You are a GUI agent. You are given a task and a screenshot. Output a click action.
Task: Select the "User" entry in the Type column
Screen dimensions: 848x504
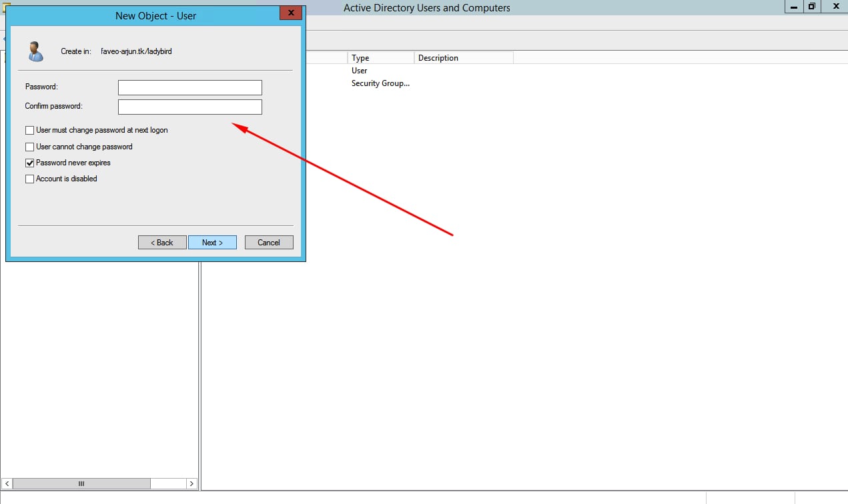click(x=359, y=70)
